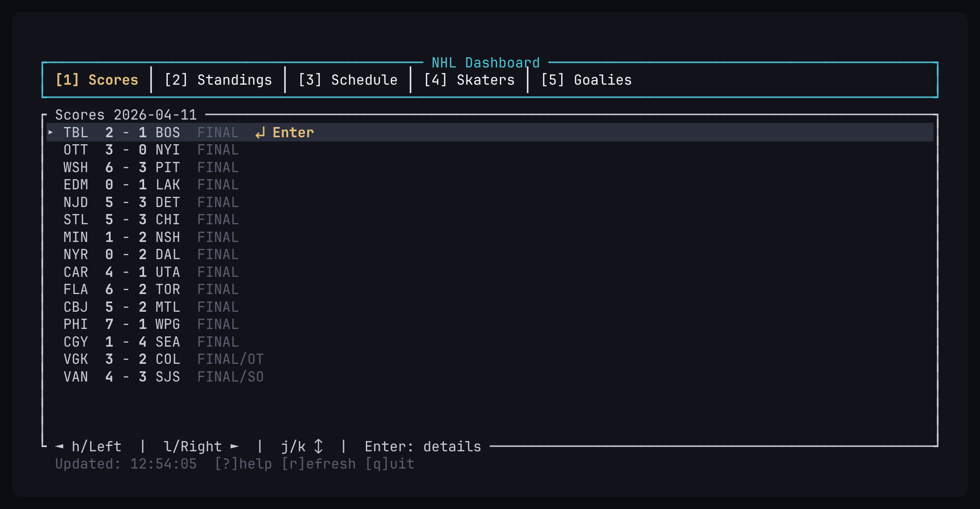Click the return-arrow icon beside Enter

(260, 133)
